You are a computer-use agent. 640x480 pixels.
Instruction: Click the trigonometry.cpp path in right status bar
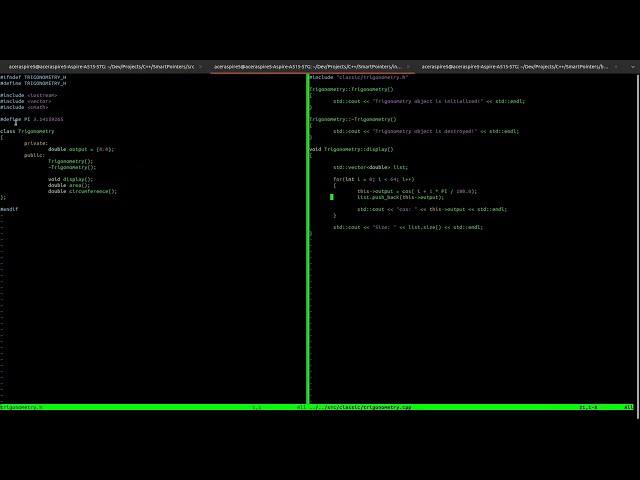(x=360, y=407)
